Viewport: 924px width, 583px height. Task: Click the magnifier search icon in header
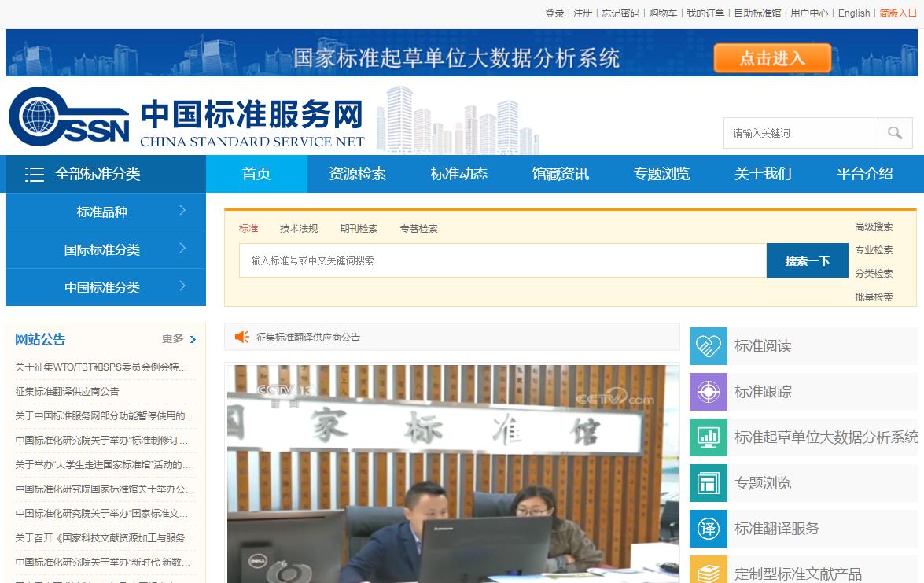pos(895,133)
